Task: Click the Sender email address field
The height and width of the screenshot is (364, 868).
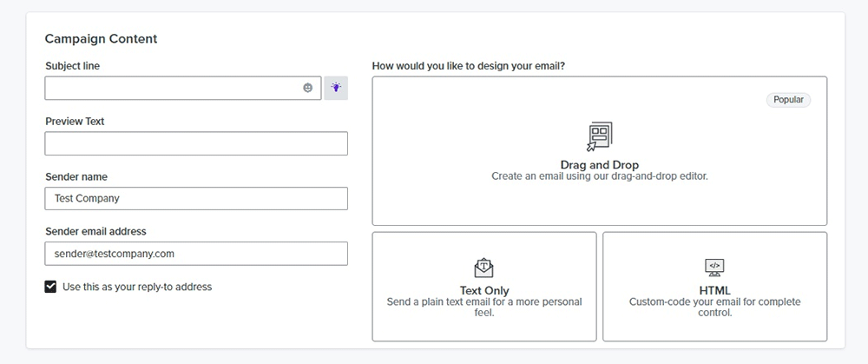Action: [x=196, y=254]
